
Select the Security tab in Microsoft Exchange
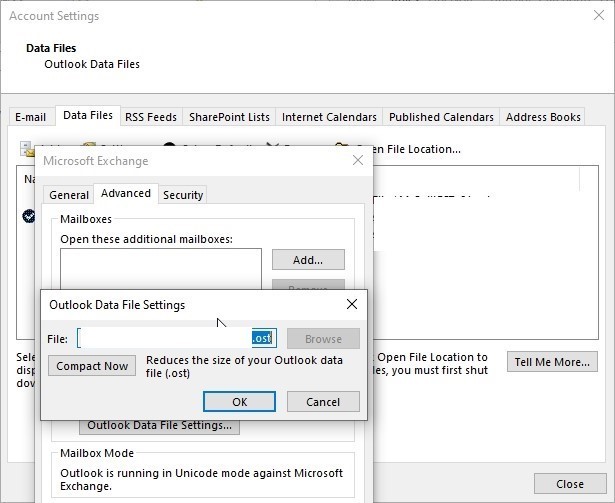tap(183, 195)
